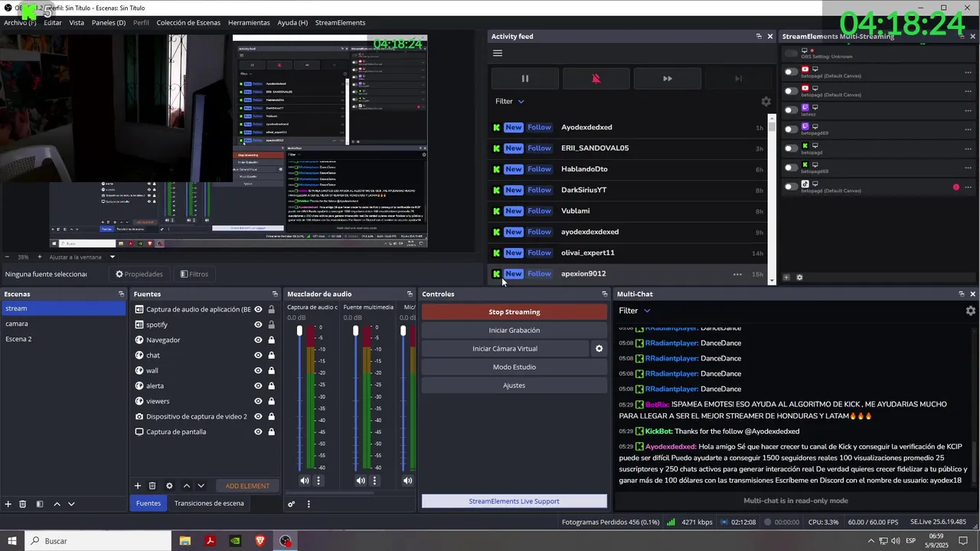980x551 pixels.
Task: Move source up in Fuentes toolbar
Action: coord(186,486)
